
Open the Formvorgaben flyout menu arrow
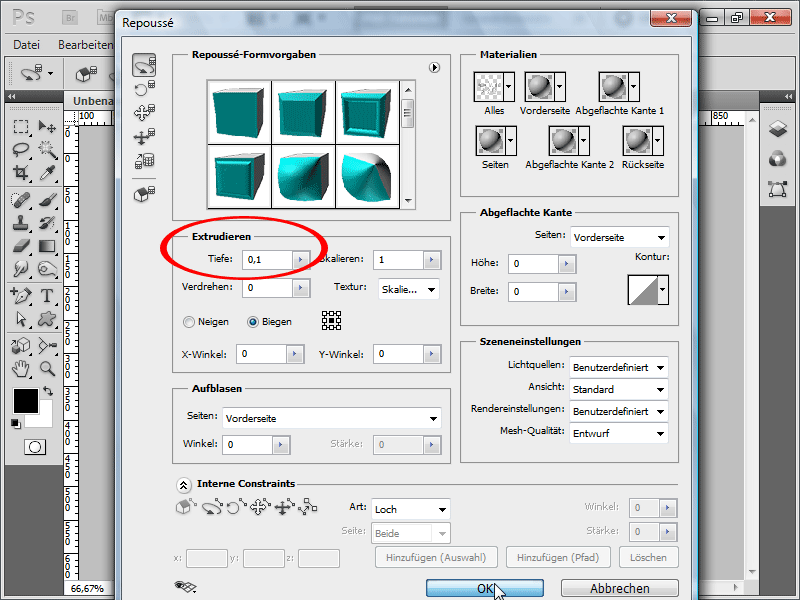click(434, 67)
